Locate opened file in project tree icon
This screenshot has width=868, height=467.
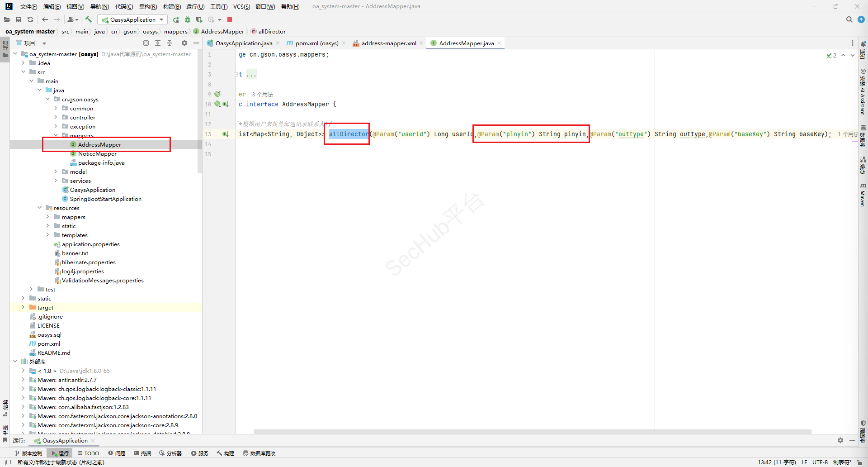[146, 43]
